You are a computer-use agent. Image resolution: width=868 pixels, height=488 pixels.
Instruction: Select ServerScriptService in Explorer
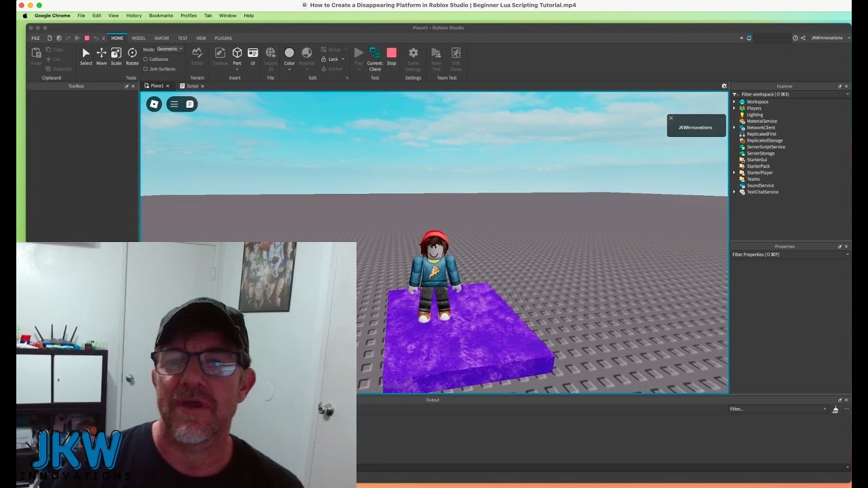[x=766, y=147]
